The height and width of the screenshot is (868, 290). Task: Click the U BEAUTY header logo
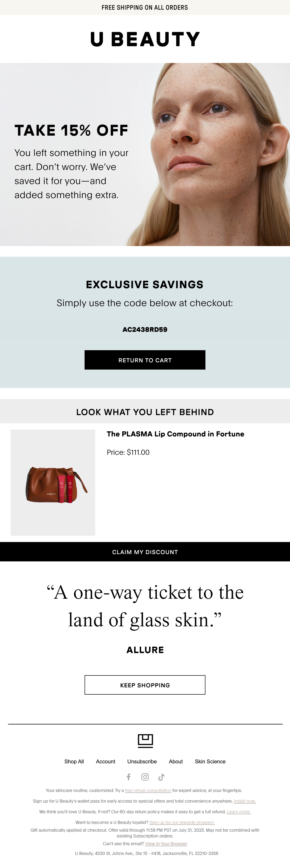coord(145,39)
